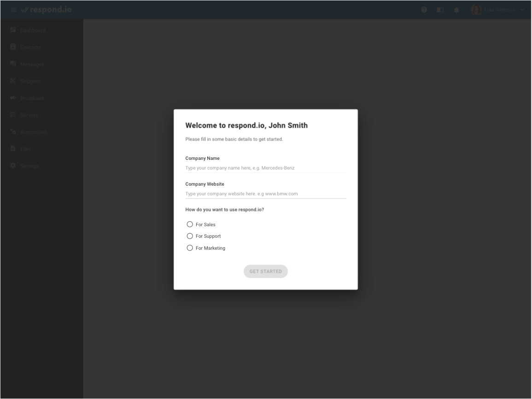Select the For Support radio button

[x=190, y=236]
